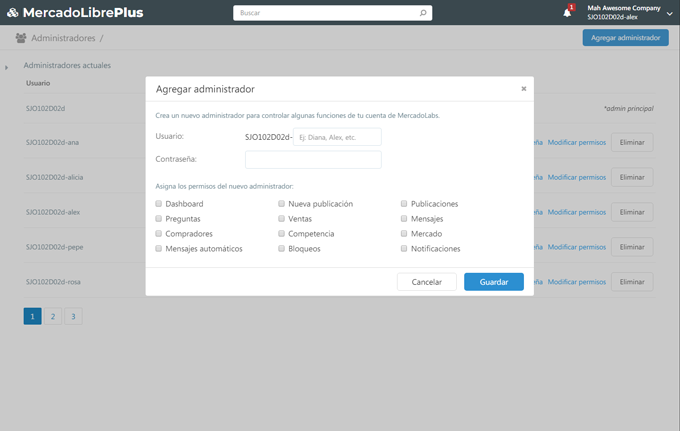
Task: Go to page 3
Action: [x=73, y=316]
